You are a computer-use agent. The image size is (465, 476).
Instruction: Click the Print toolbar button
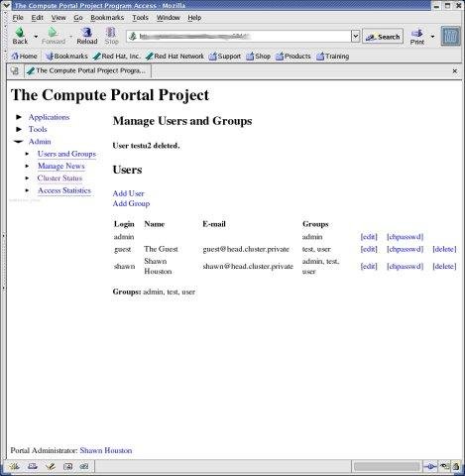(x=417, y=37)
